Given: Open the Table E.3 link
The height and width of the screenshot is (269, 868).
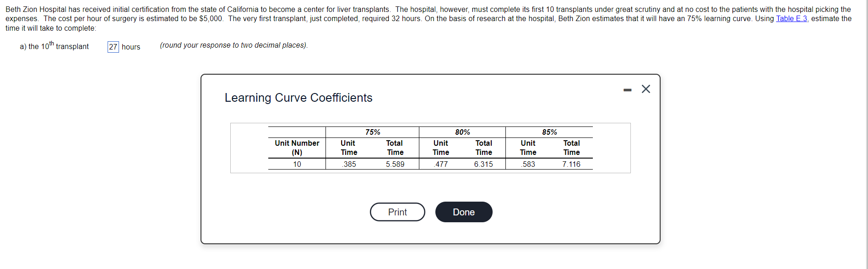Looking at the screenshot, I should coord(791,19).
